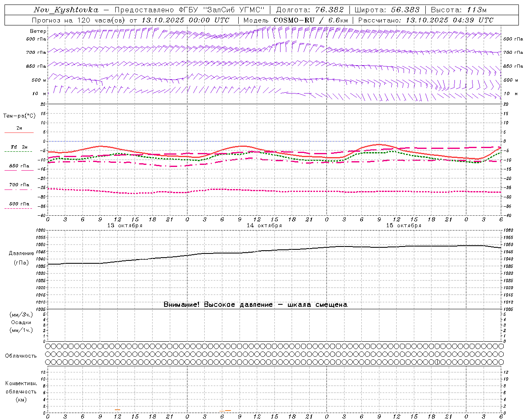The height and width of the screenshot is (420, 525).
Task: Click the (км) unit under convective cloudiness
Action: pos(21,399)
